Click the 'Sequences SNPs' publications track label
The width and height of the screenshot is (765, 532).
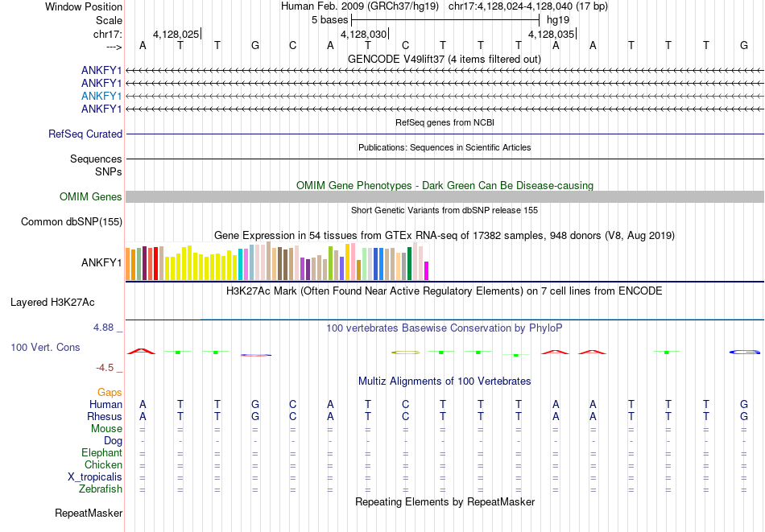96,165
